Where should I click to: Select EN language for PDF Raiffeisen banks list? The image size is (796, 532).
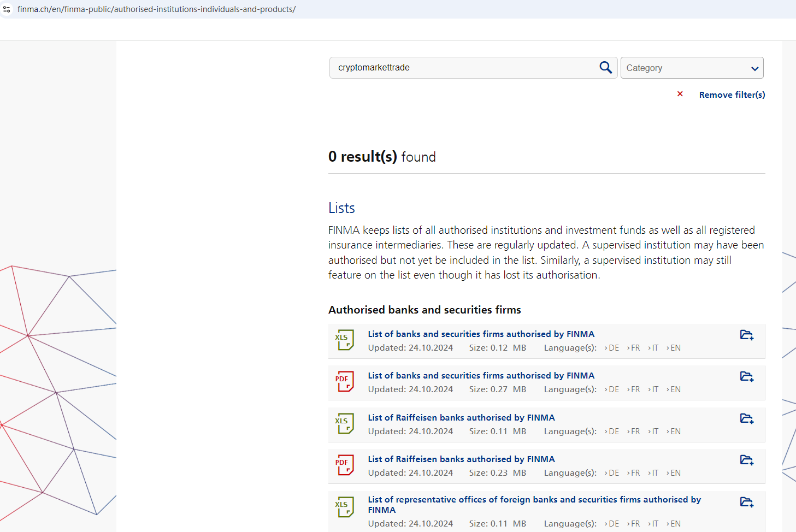[x=674, y=473]
